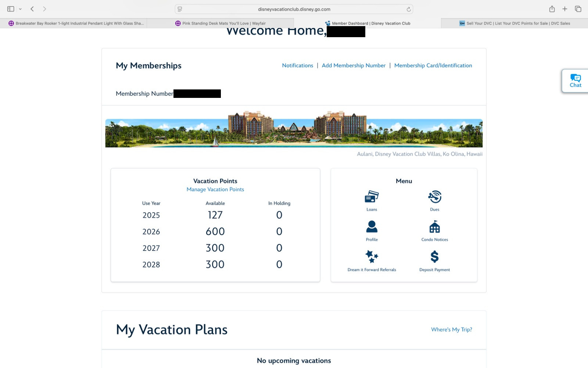The image size is (588, 368).
Task: Open the Deposit Payment dollar icon
Action: (x=435, y=256)
